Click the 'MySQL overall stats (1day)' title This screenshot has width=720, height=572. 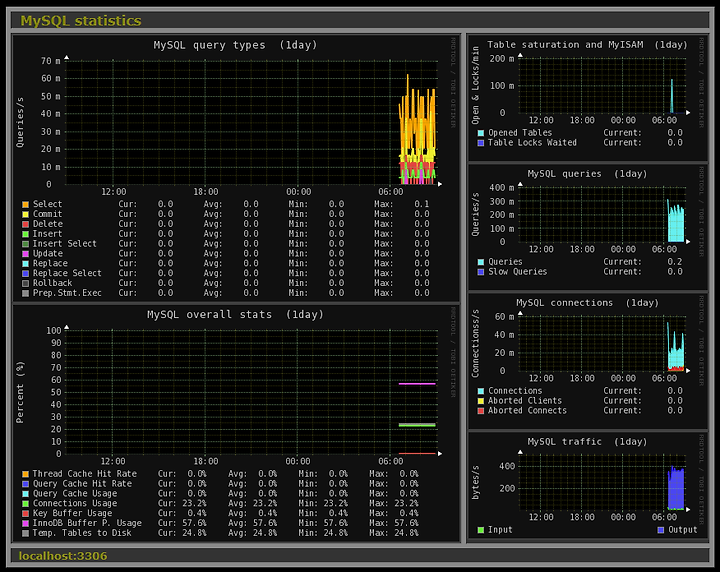235,314
